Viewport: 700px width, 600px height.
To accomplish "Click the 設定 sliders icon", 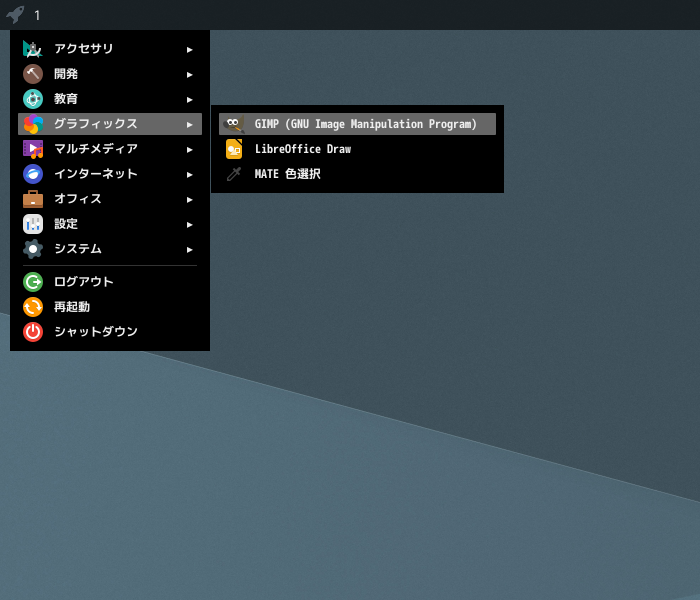I will pyautogui.click(x=33, y=224).
